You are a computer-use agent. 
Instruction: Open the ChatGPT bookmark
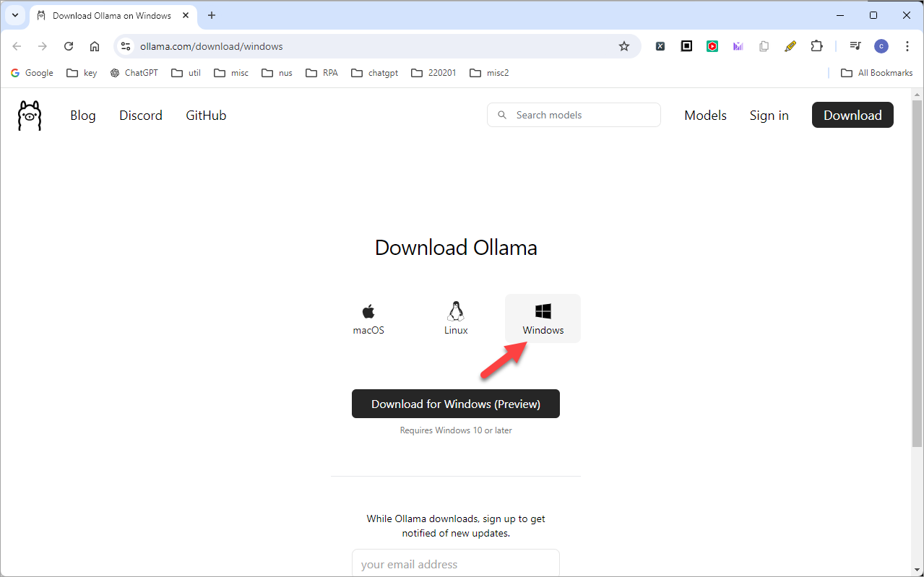point(134,73)
